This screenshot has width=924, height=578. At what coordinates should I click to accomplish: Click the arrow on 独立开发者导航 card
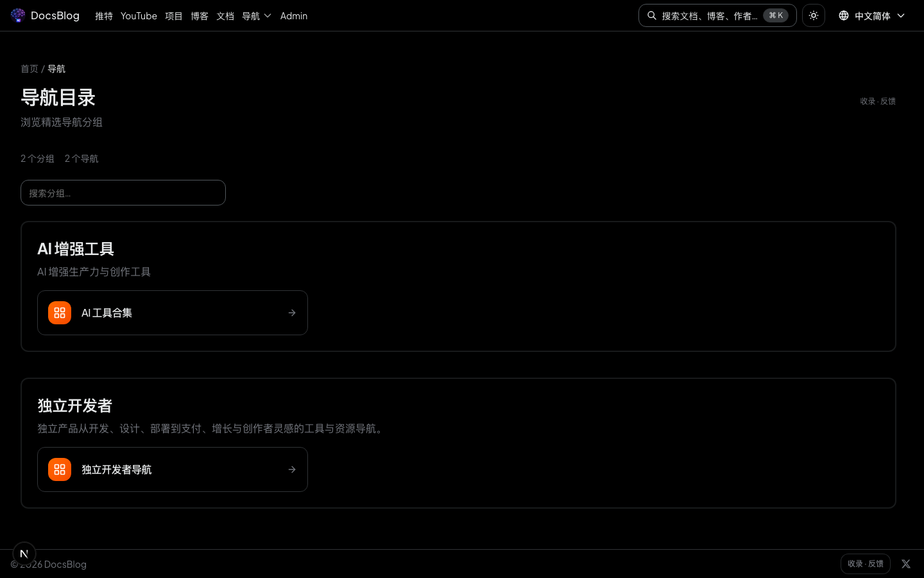point(292,469)
